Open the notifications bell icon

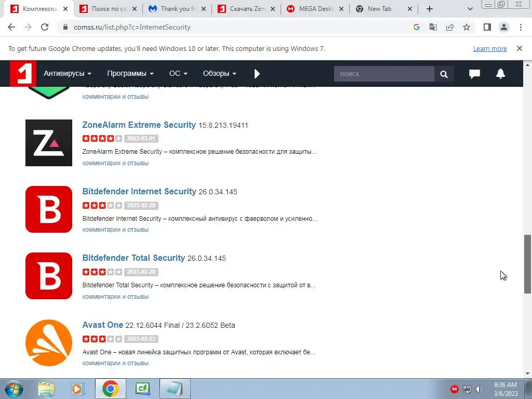[x=500, y=74]
